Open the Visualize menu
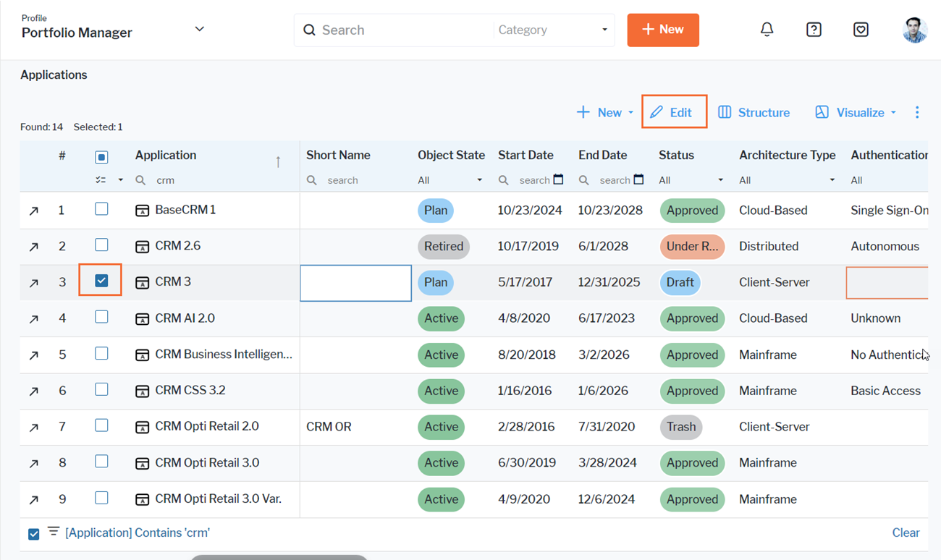 click(856, 112)
